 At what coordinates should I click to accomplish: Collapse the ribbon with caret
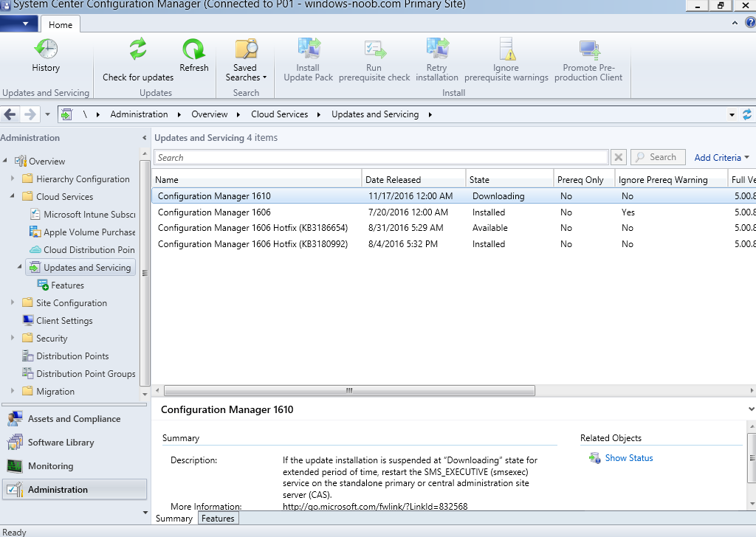(735, 23)
